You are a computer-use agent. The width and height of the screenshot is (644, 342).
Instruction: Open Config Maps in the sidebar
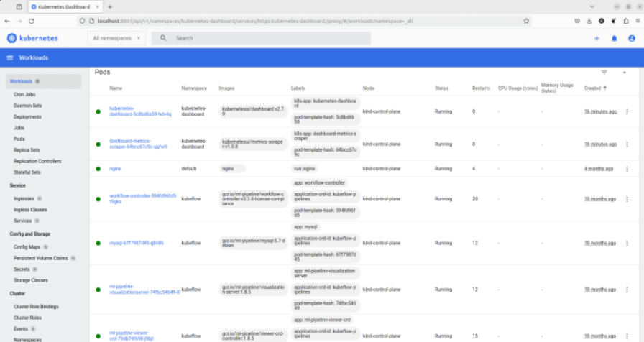(27, 246)
